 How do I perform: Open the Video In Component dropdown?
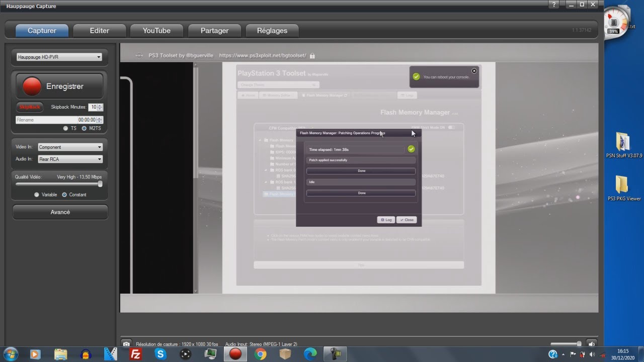click(70, 147)
